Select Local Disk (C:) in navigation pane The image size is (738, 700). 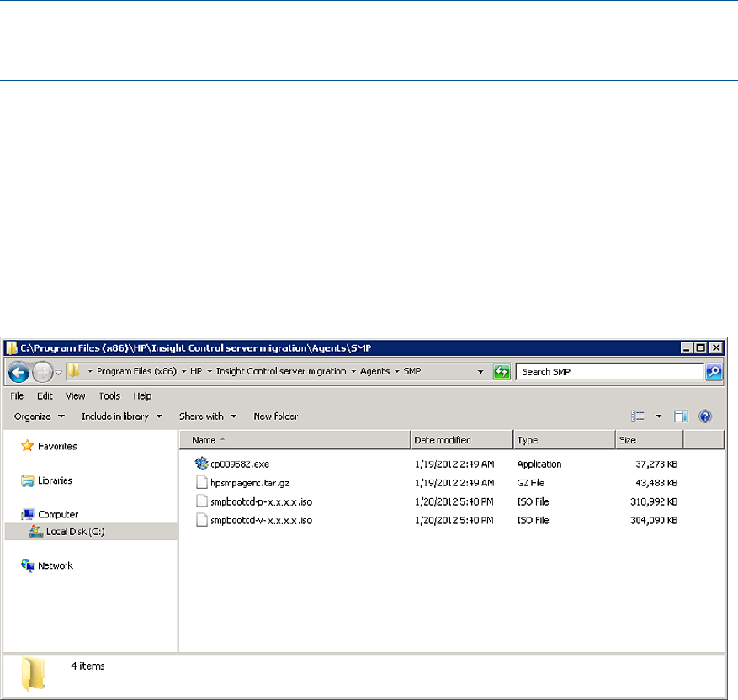75,532
